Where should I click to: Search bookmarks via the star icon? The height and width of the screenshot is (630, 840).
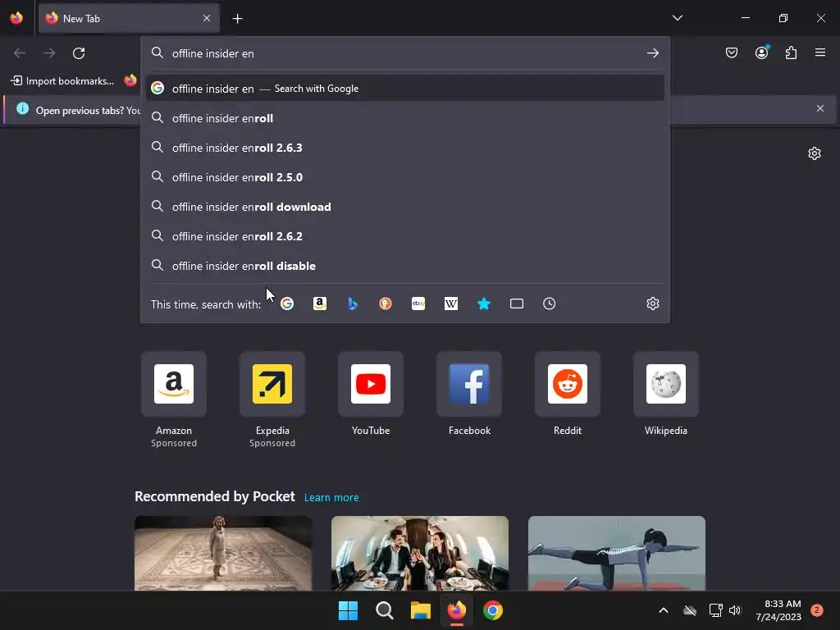point(484,304)
